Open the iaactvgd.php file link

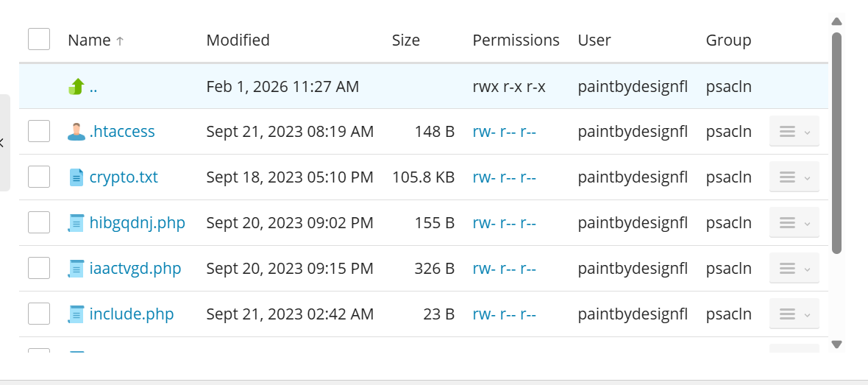135,269
